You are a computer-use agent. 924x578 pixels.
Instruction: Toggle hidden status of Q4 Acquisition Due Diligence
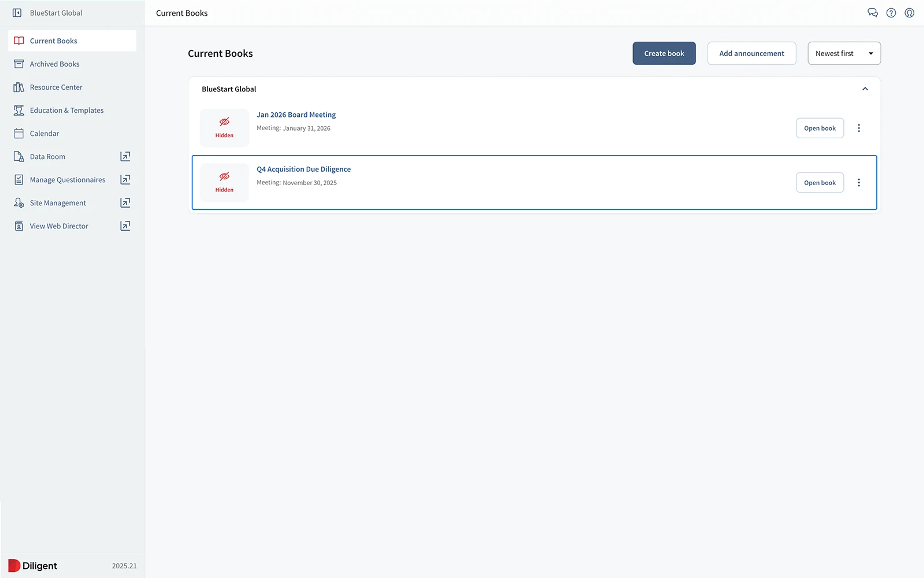(x=225, y=182)
